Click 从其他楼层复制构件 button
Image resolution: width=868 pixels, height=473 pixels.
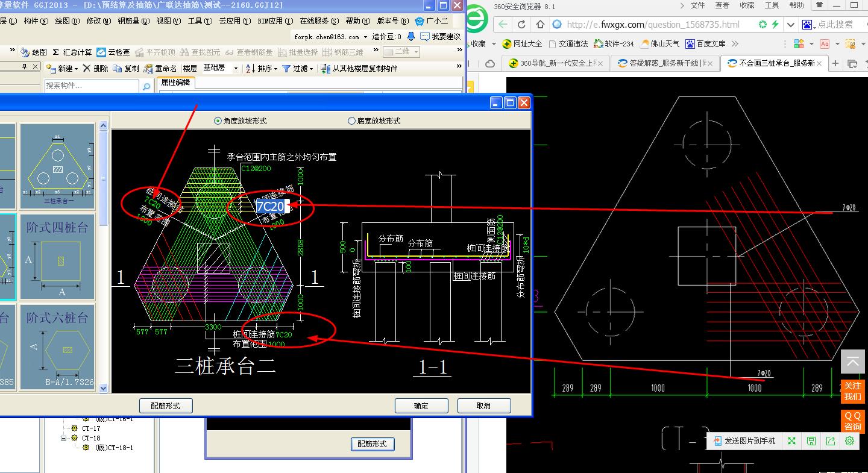[359, 69]
